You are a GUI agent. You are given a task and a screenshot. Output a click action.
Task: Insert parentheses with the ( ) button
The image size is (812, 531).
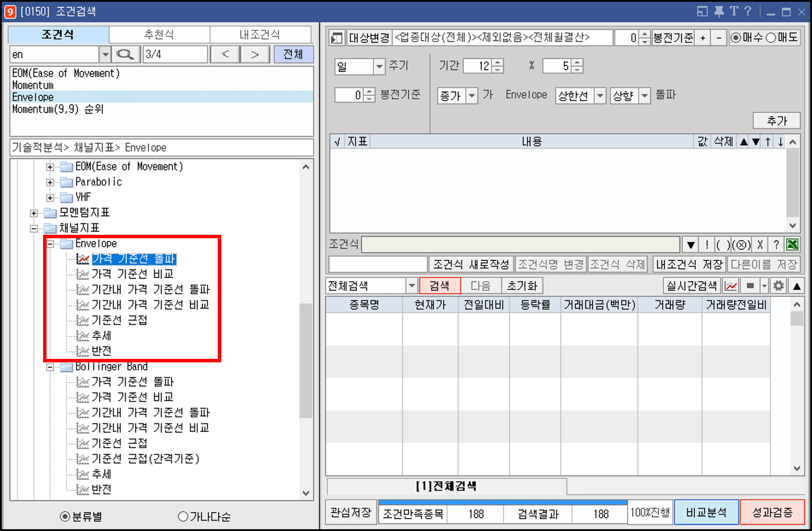(723, 245)
